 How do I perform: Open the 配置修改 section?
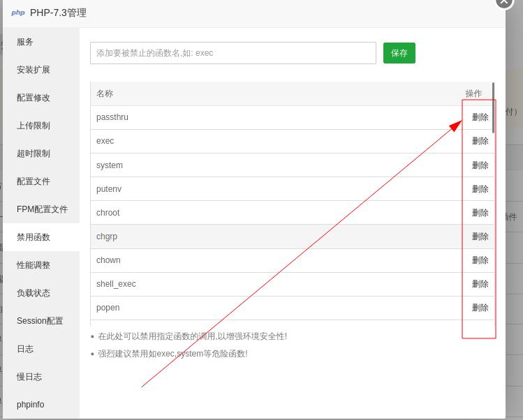click(34, 98)
